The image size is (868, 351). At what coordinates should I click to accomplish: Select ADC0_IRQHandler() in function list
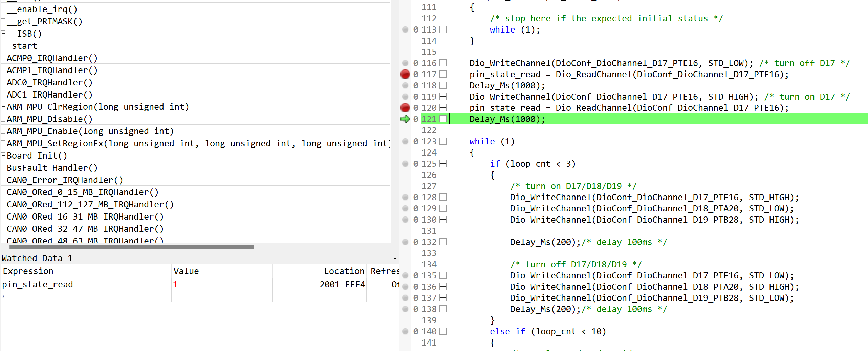point(195,82)
